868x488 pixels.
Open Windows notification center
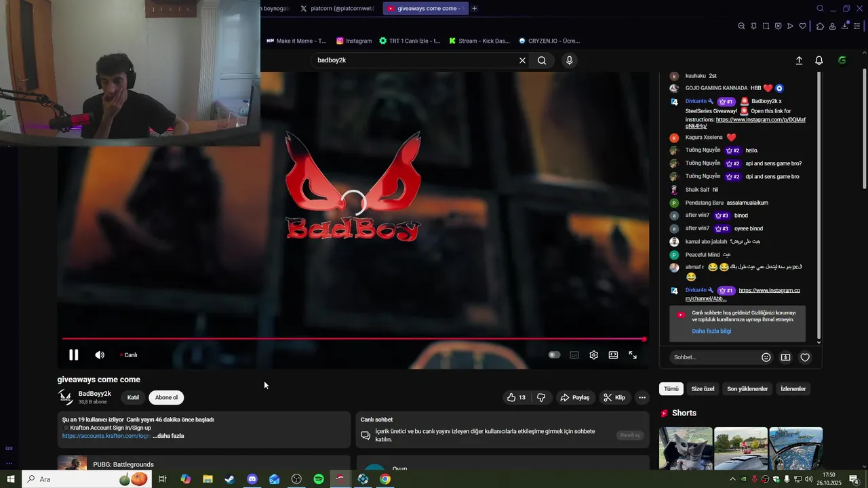[x=854, y=479]
